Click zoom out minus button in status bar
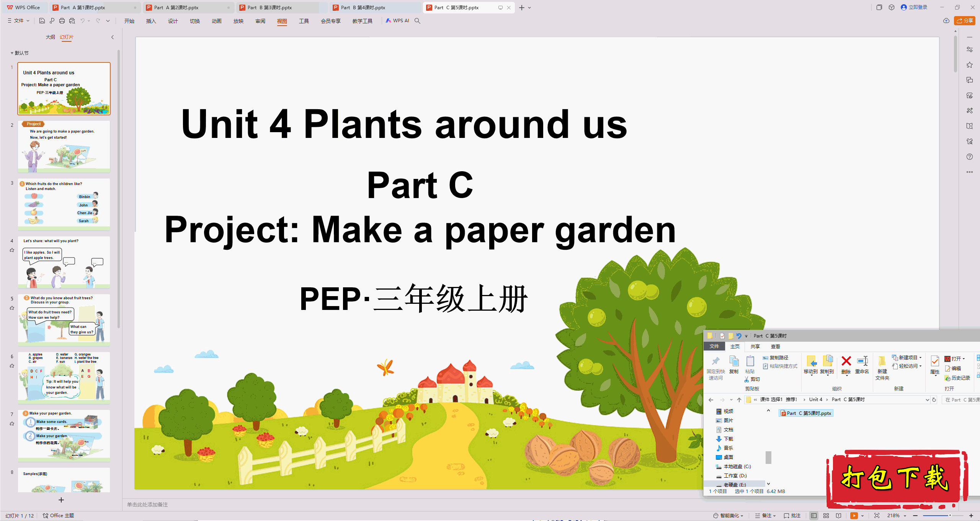 click(915, 516)
